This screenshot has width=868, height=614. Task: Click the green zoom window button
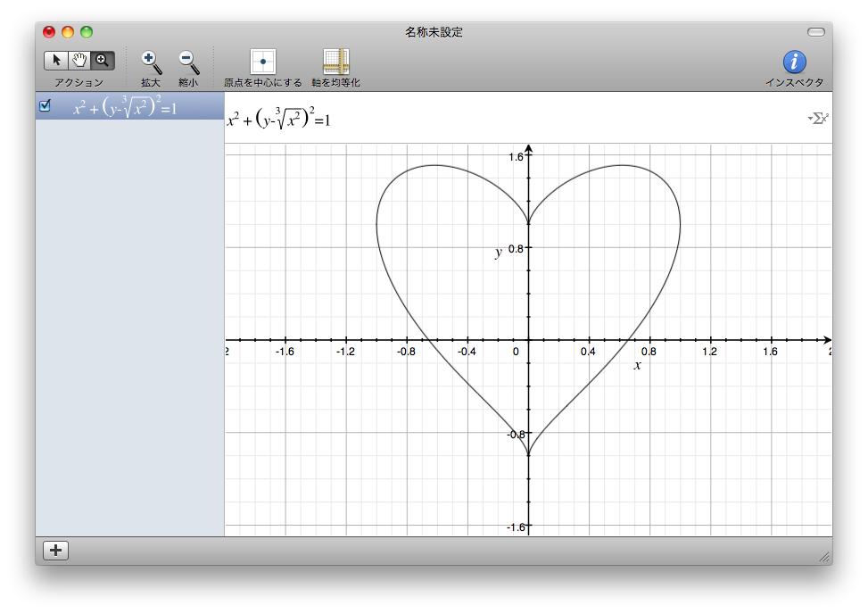(87, 32)
